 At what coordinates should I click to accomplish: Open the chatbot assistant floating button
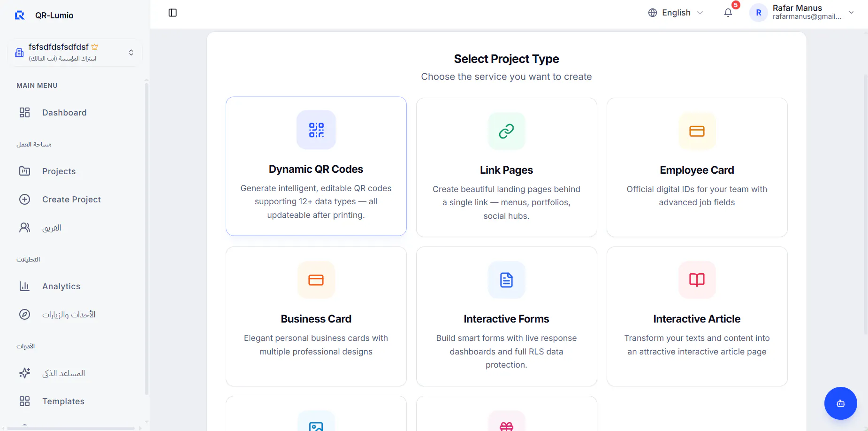tap(841, 403)
